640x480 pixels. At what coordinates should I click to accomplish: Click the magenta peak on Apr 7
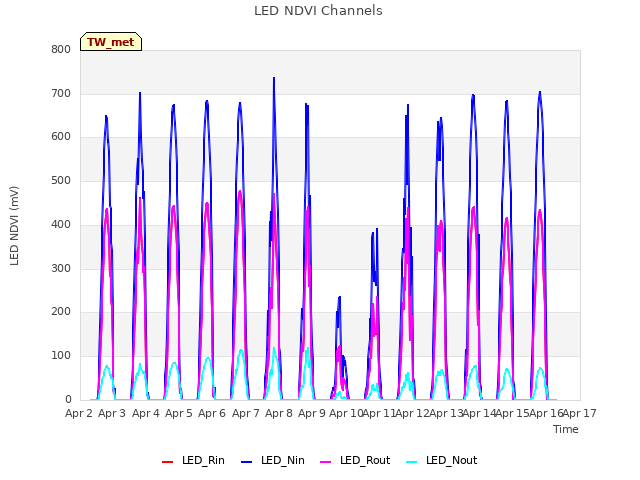tap(240, 191)
